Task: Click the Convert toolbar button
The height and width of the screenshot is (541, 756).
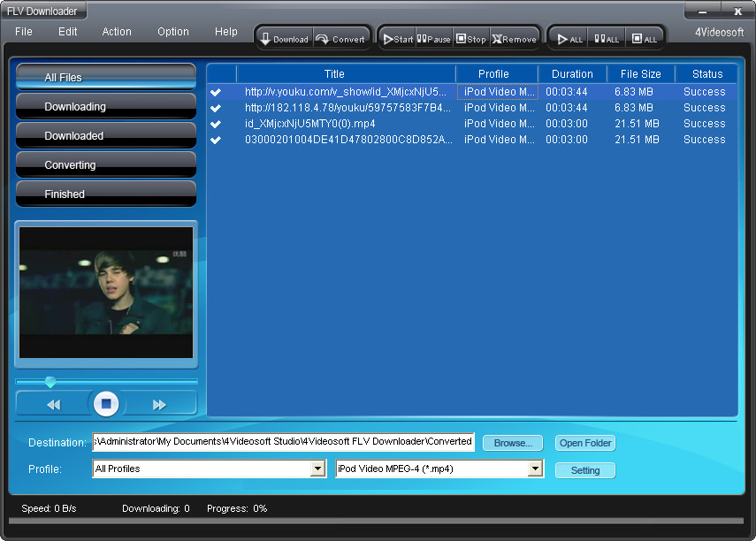Action: tap(341, 39)
